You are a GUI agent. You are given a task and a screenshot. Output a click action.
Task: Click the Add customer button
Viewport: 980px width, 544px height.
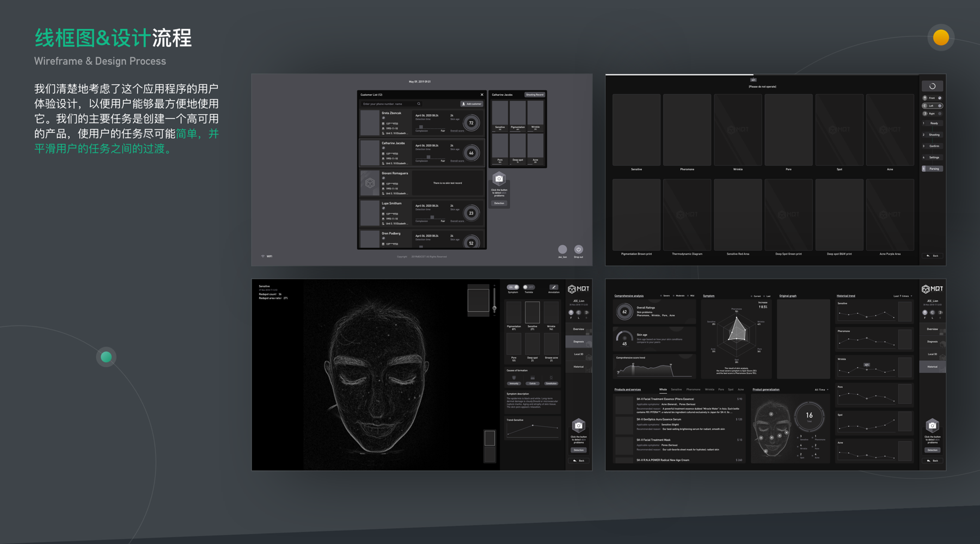472,104
